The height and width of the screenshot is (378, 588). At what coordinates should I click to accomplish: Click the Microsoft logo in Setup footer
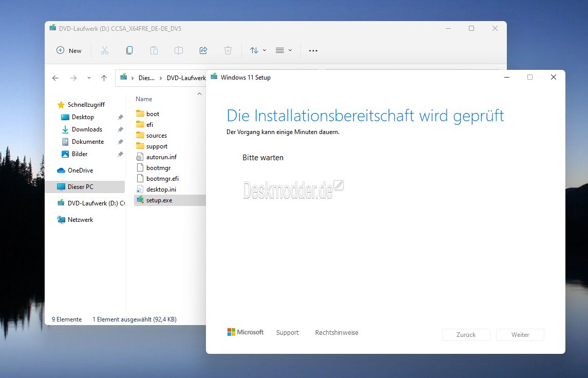(x=245, y=332)
